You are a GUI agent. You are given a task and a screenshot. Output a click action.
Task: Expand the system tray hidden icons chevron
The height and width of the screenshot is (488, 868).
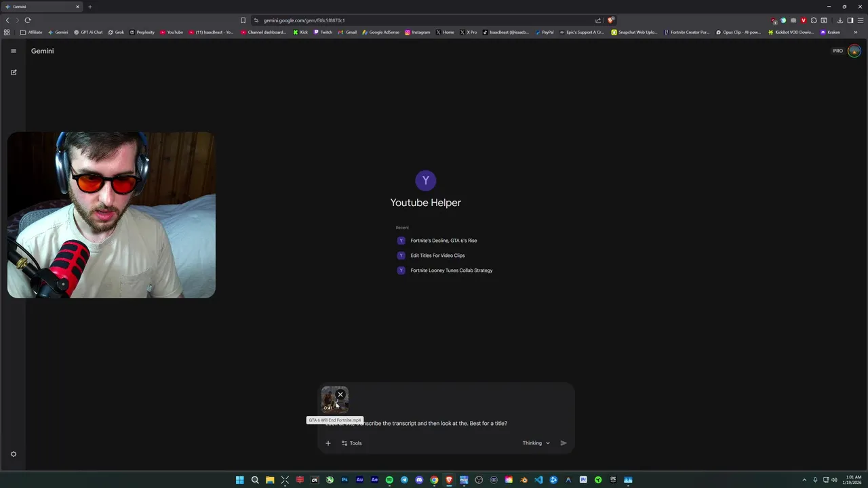[804, 480]
